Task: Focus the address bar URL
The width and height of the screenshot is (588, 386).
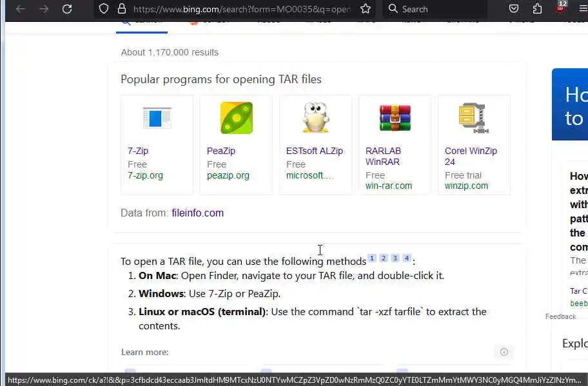Action: [x=242, y=9]
